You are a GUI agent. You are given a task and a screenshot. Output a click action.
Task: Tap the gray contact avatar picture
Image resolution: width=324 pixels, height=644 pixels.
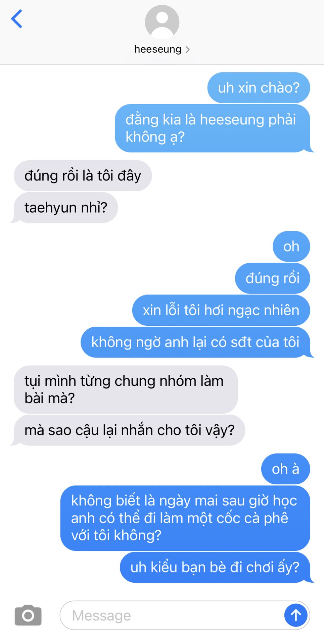pyautogui.click(x=162, y=22)
